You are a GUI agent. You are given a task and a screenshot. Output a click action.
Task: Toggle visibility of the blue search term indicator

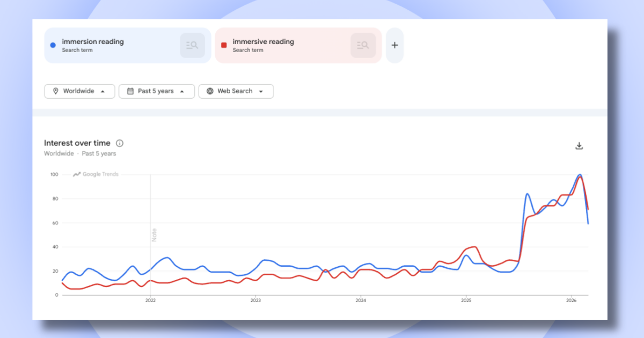(x=52, y=45)
